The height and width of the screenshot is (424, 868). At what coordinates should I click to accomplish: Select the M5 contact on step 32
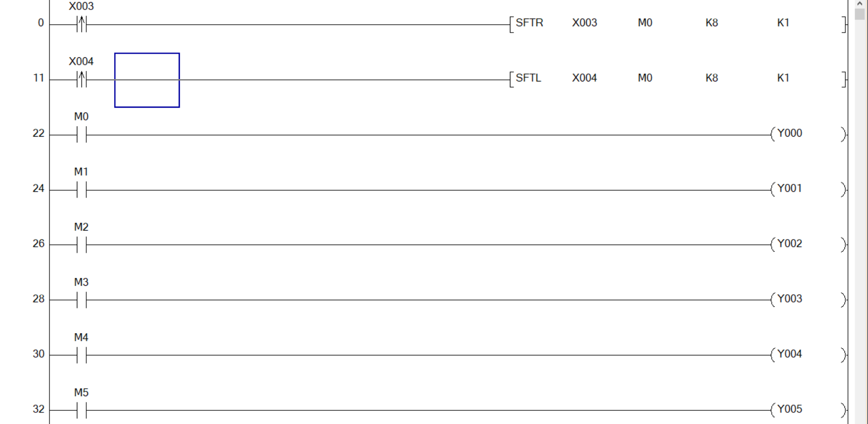click(81, 410)
